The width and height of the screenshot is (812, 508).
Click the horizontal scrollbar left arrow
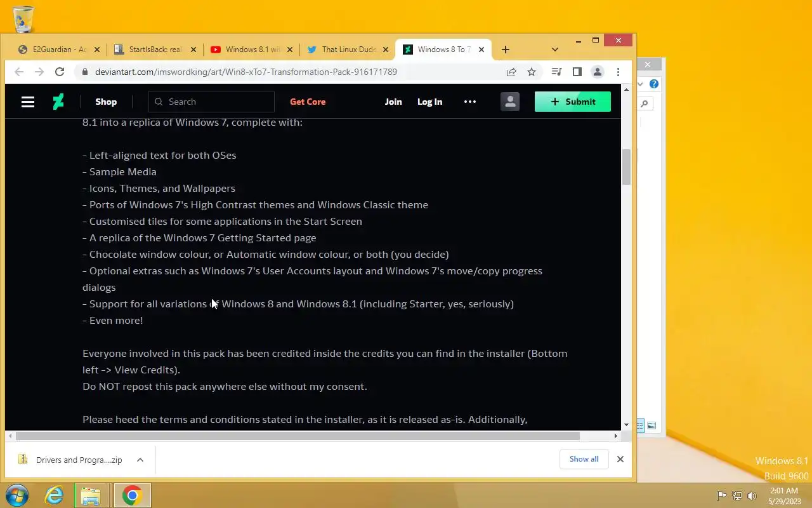[10, 436]
